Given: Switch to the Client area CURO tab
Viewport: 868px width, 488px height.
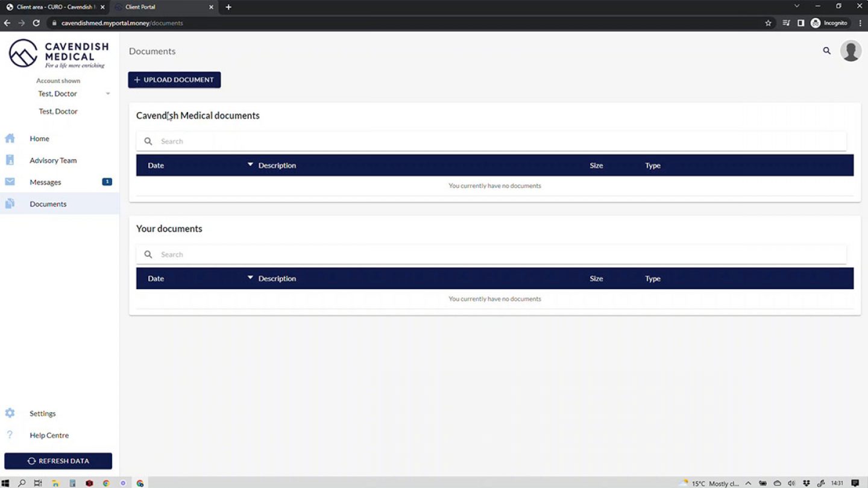Looking at the screenshot, I should [x=54, y=7].
